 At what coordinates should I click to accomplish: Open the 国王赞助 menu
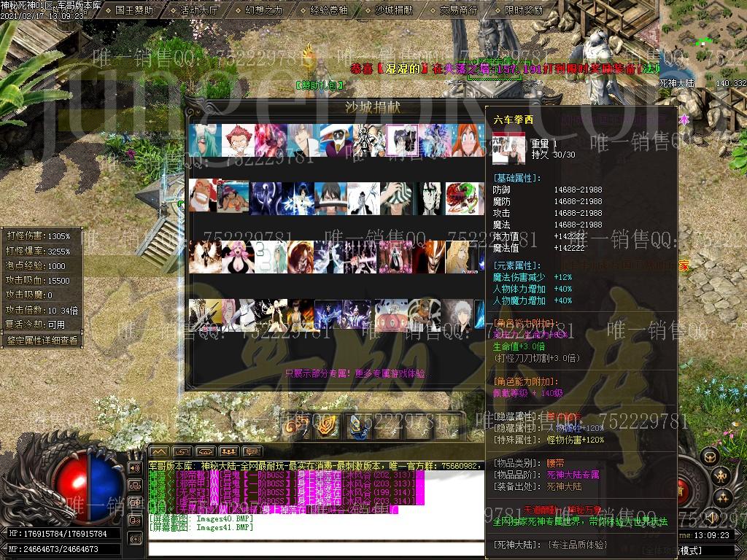tap(133, 10)
